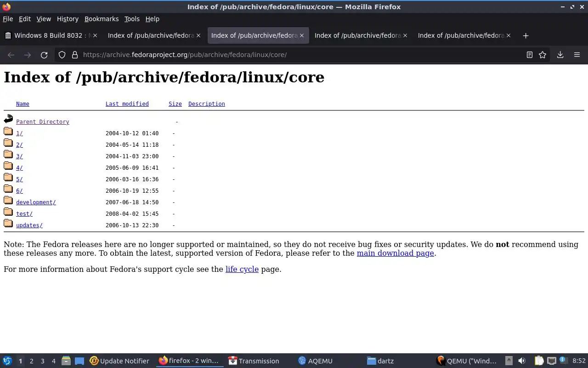
Task: Open the test/ directory link
Action: pyautogui.click(x=24, y=214)
